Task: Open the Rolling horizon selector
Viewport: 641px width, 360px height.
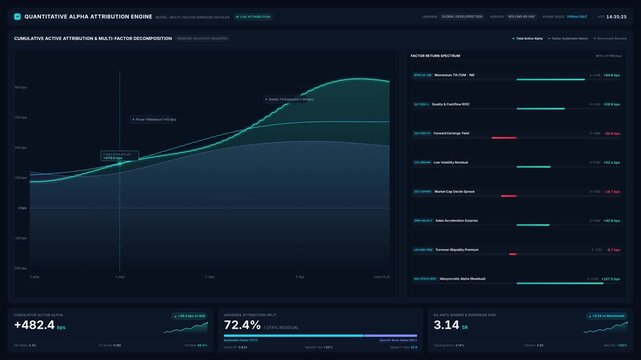Action: 522,17
